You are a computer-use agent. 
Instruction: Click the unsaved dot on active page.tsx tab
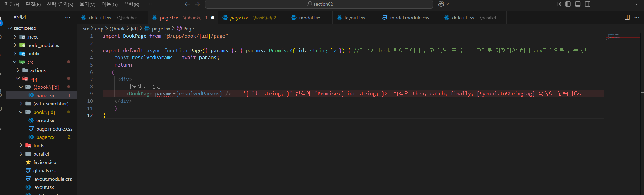213,18
